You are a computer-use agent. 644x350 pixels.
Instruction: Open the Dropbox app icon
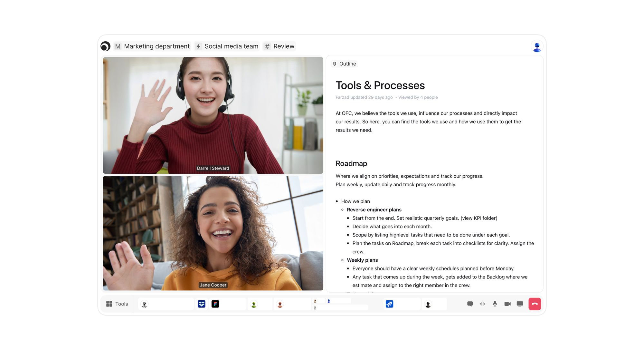(202, 304)
